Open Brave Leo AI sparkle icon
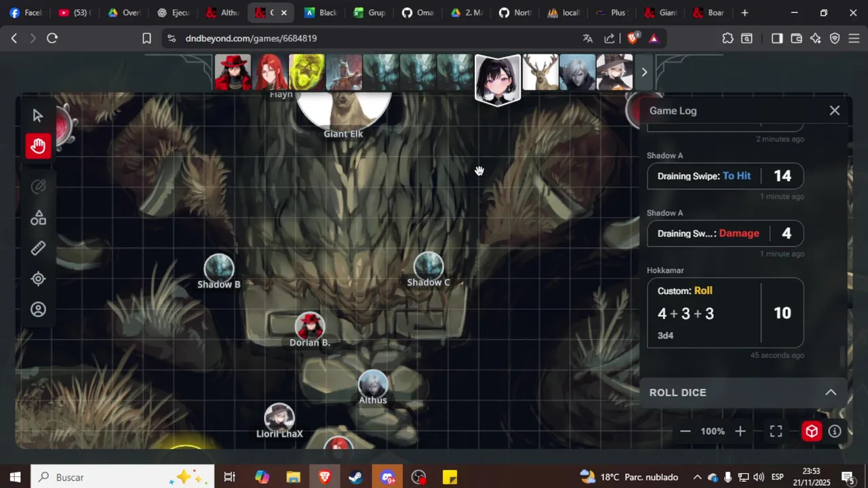 click(816, 39)
